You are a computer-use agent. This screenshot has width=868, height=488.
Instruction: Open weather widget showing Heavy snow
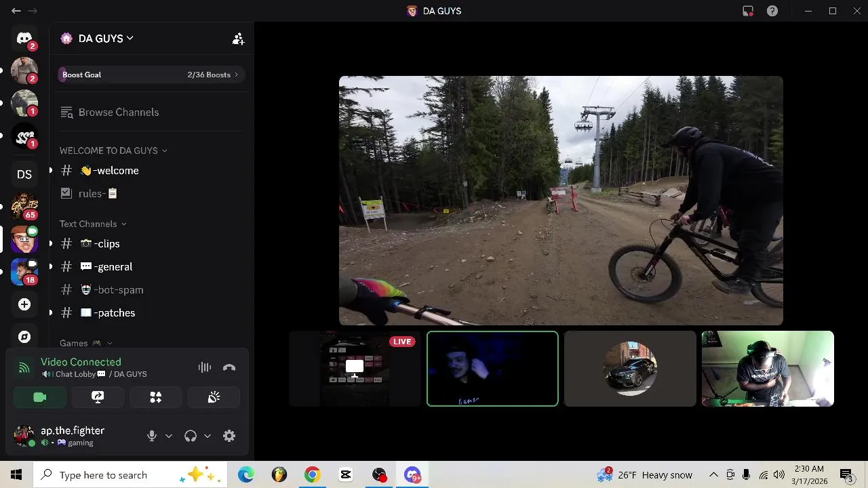(x=644, y=474)
